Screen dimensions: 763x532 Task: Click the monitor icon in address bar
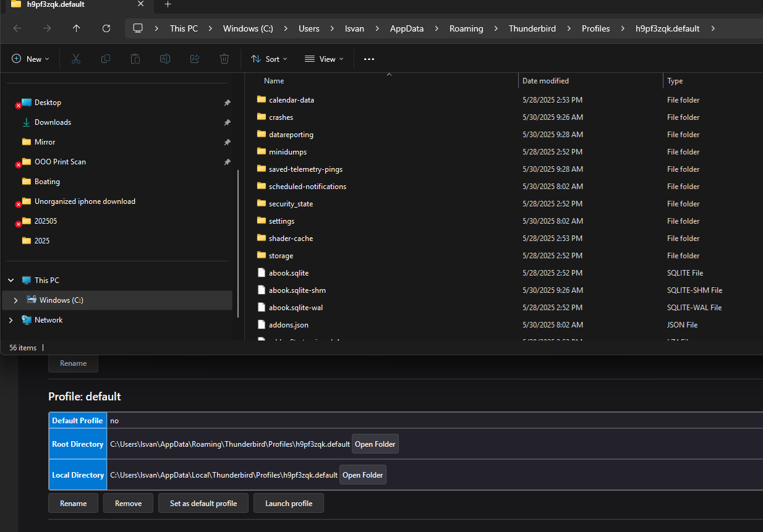coord(138,28)
